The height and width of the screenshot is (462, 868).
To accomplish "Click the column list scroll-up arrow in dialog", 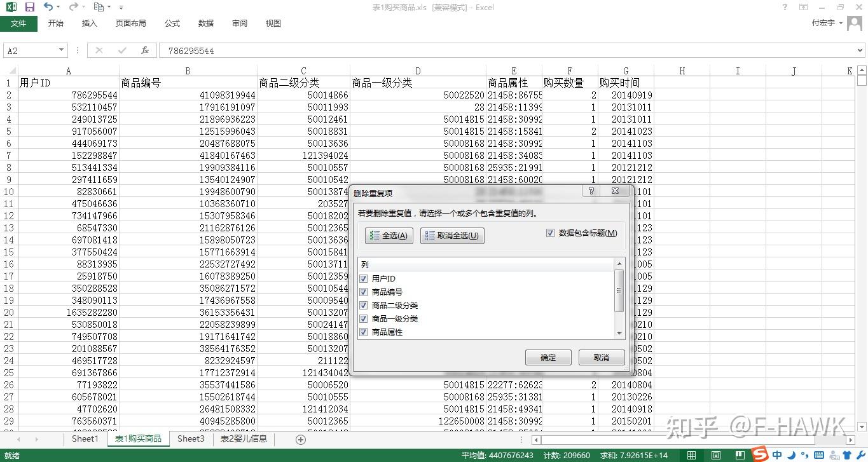I will (619, 264).
